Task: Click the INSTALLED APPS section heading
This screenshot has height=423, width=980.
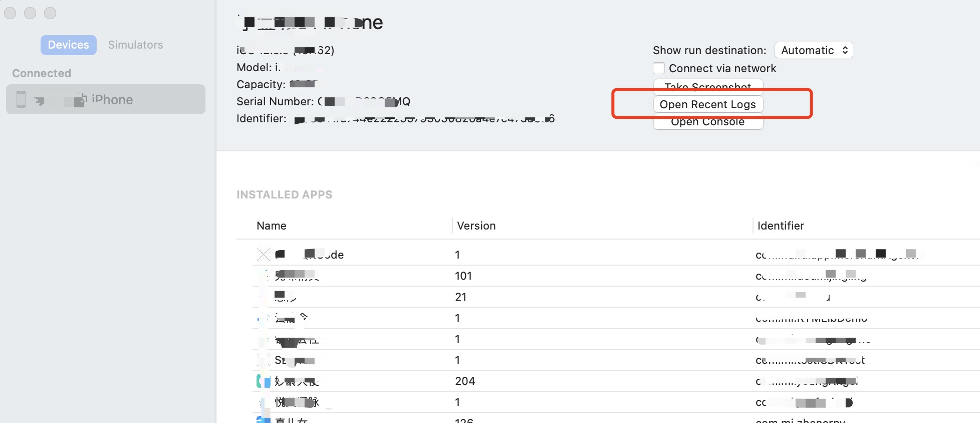Action: (x=284, y=194)
